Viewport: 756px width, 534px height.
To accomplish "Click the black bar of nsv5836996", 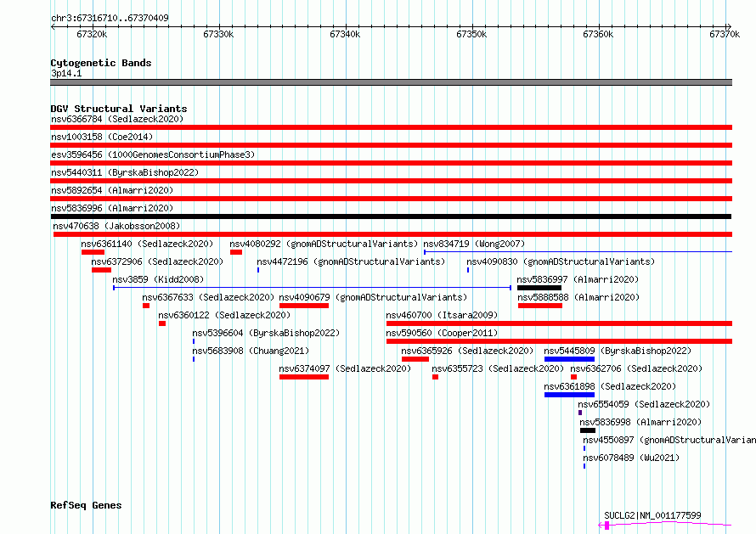I will (x=391, y=216).
